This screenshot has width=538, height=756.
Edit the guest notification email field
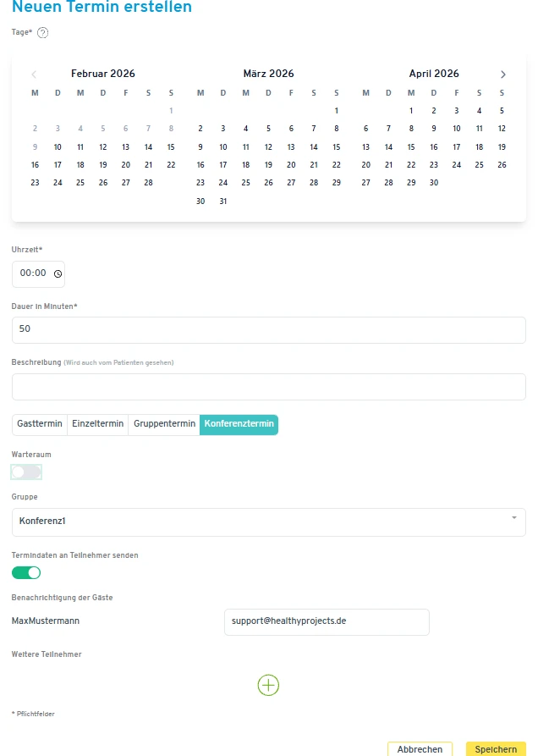click(327, 621)
